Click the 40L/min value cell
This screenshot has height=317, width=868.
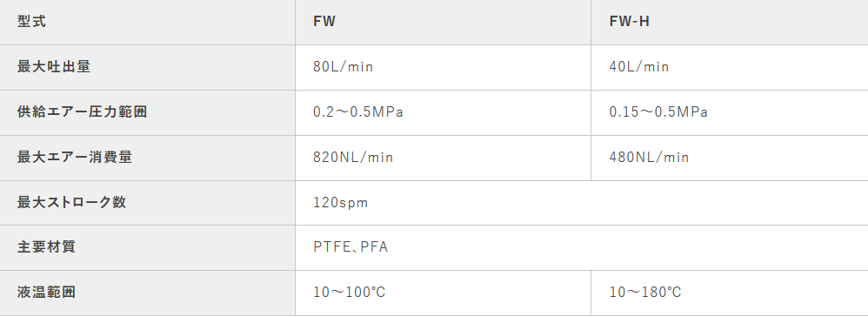point(730,68)
